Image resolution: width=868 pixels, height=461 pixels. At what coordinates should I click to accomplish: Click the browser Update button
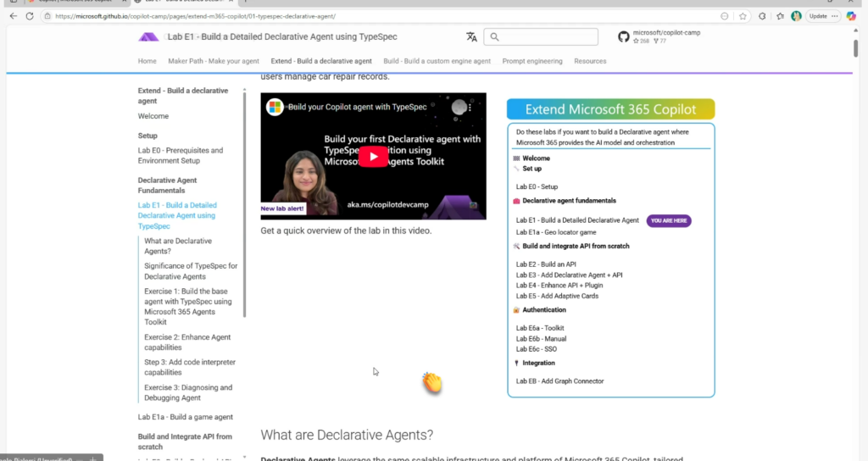point(818,16)
